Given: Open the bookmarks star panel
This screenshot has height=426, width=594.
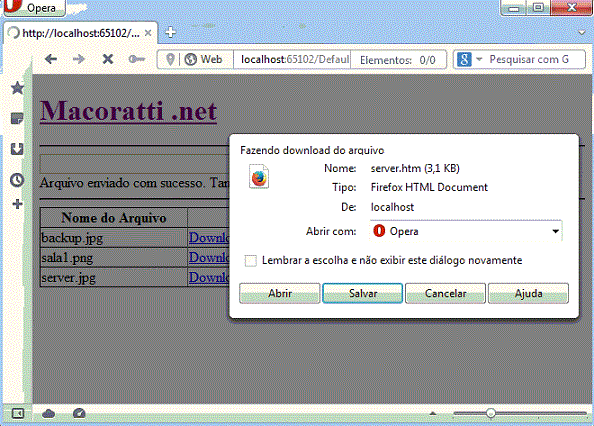Looking at the screenshot, I should pos(17,88).
